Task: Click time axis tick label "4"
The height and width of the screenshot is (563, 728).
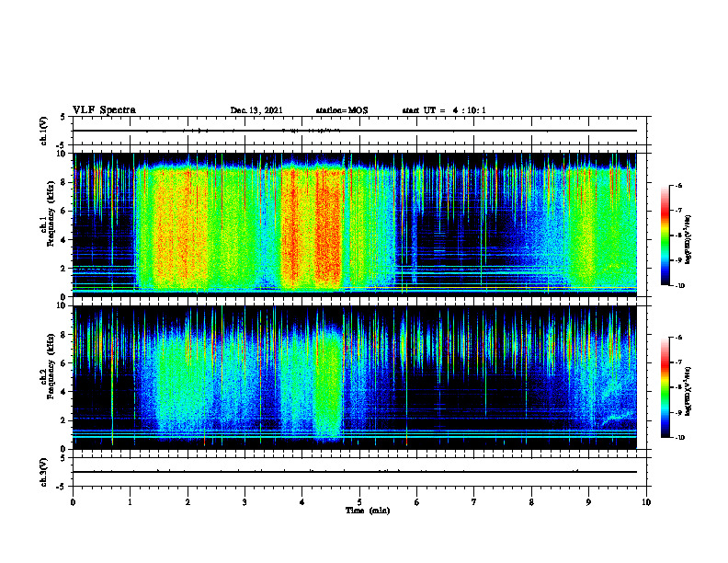Action: click(302, 502)
